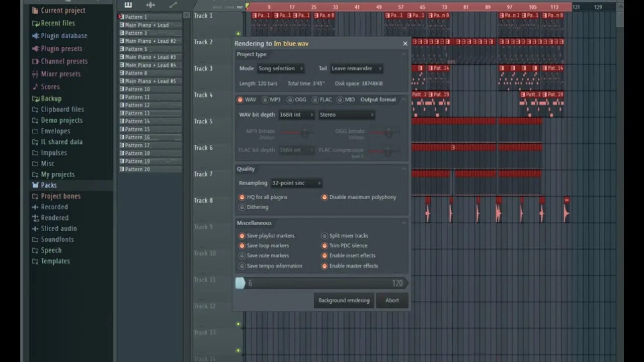This screenshot has height=362, width=644.
Task: Click the Background rendering button
Action: [x=344, y=301]
